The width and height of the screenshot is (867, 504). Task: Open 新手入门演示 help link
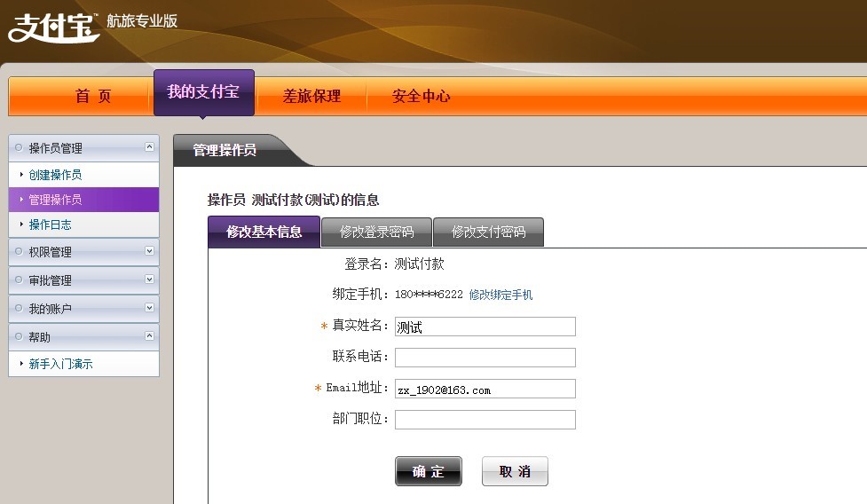pos(60,364)
